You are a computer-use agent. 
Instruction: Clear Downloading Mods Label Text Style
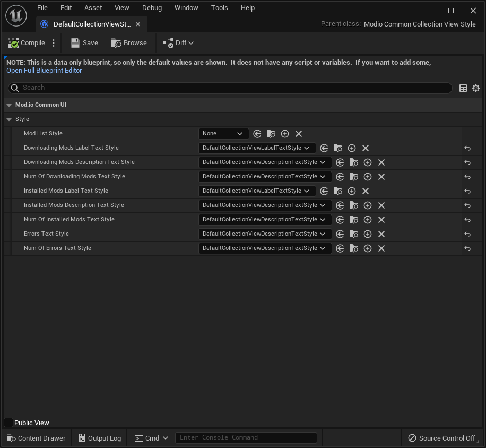[x=366, y=148]
